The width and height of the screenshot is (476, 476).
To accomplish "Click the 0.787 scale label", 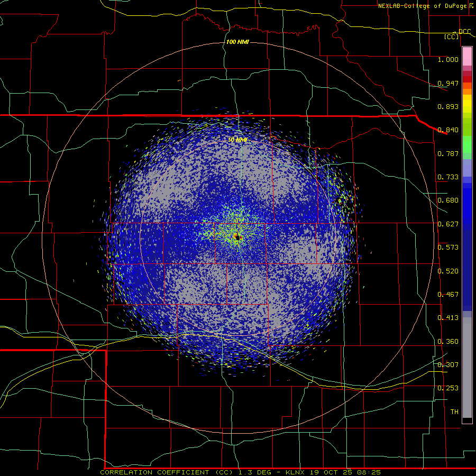I will pyautogui.click(x=448, y=153).
